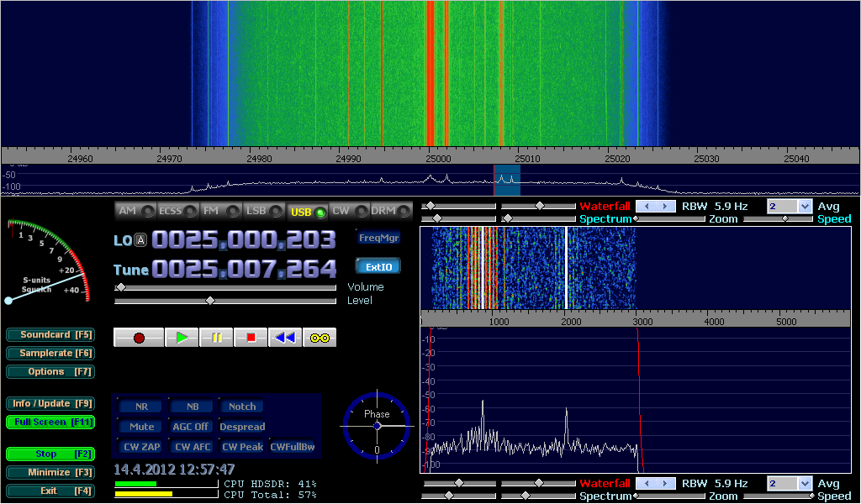861x504 pixels.
Task: Adjust the Volume slider
Action: click(x=121, y=287)
